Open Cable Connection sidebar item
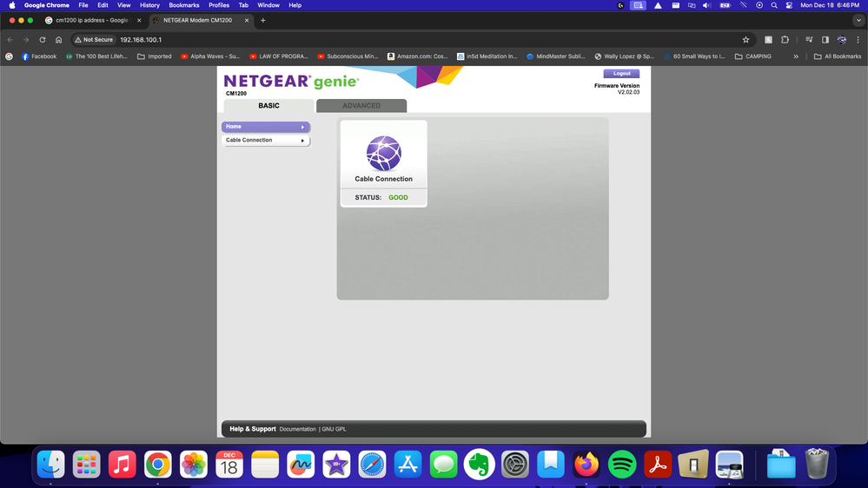868x488 pixels. pos(266,141)
